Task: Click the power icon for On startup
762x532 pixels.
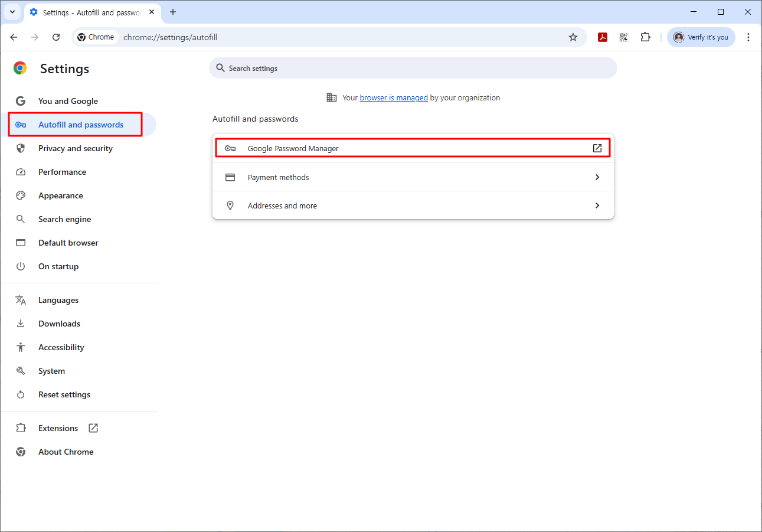Action: (x=21, y=266)
